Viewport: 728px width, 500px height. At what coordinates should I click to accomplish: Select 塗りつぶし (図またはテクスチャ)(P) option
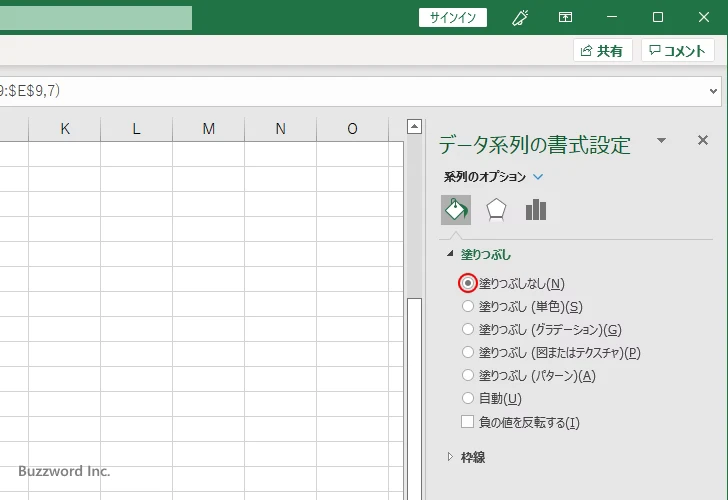[468, 352]
